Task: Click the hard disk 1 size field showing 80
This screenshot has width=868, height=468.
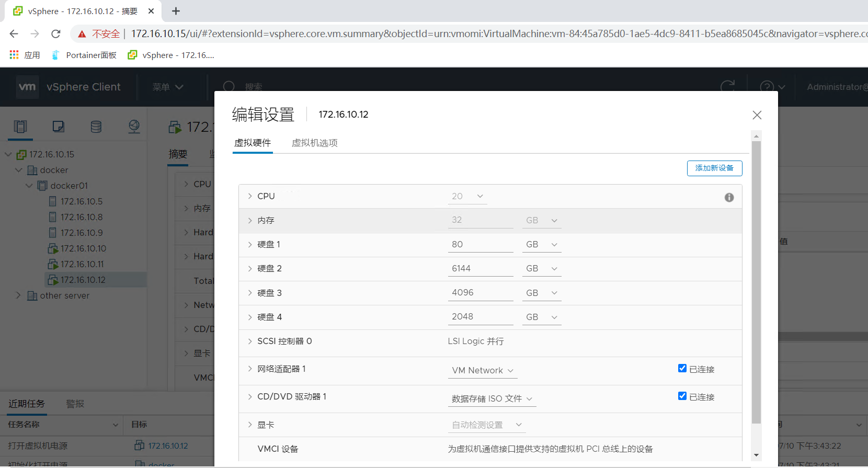Action: click(x=481, y=245)
